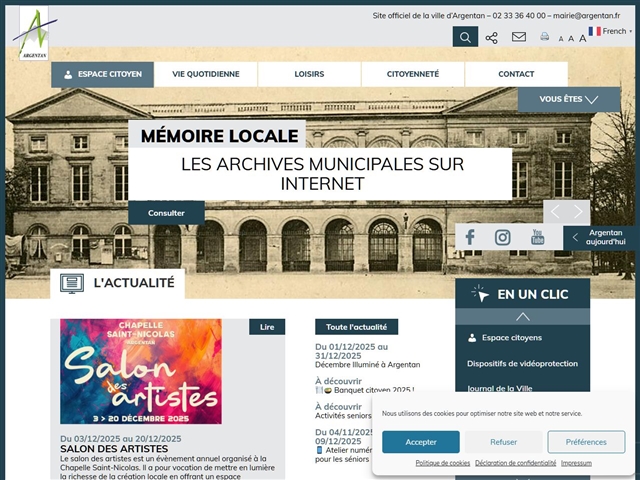
Task: Accept cookies with Accepter button
Action: (x=420, y=442)
